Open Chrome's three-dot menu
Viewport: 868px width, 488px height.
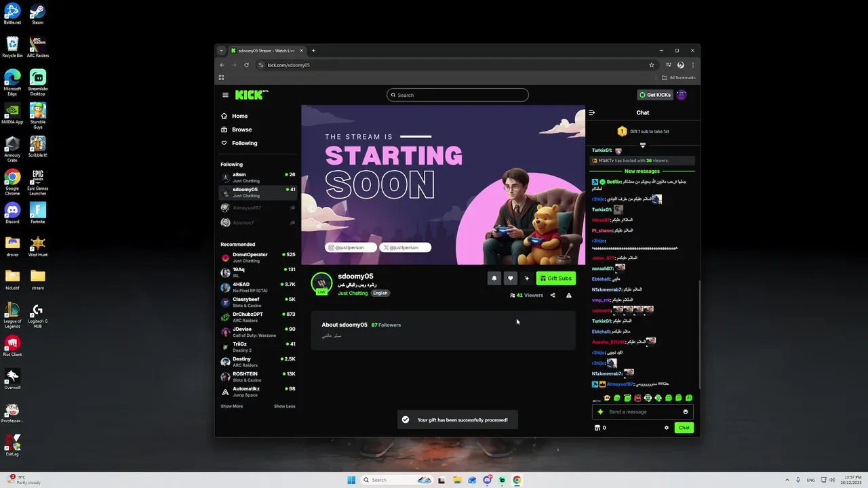click(692, 65)
